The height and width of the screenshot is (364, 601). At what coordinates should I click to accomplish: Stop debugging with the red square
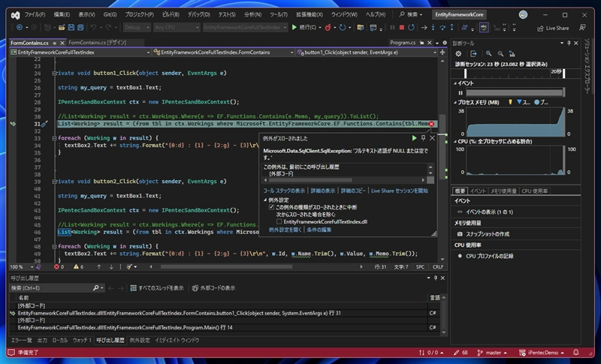tap(402, 28)
